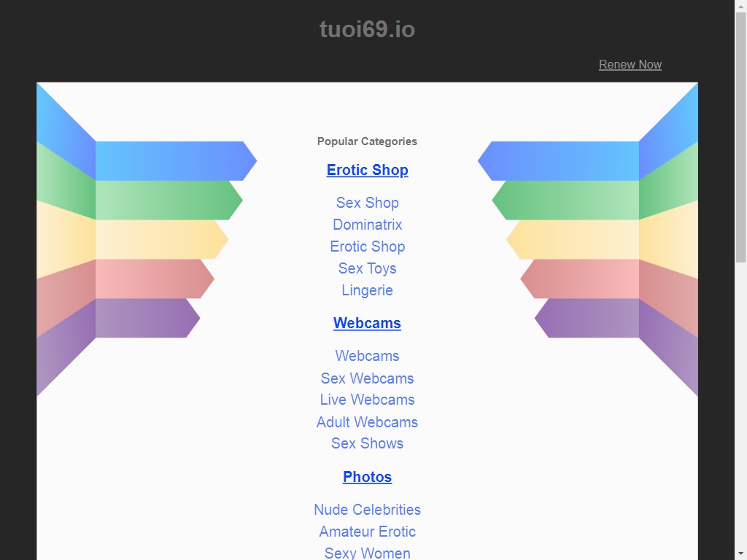Click the scrollbar down arrow
Image resolution: width=747 pixels, height=560 pixels.
(740, 553)
